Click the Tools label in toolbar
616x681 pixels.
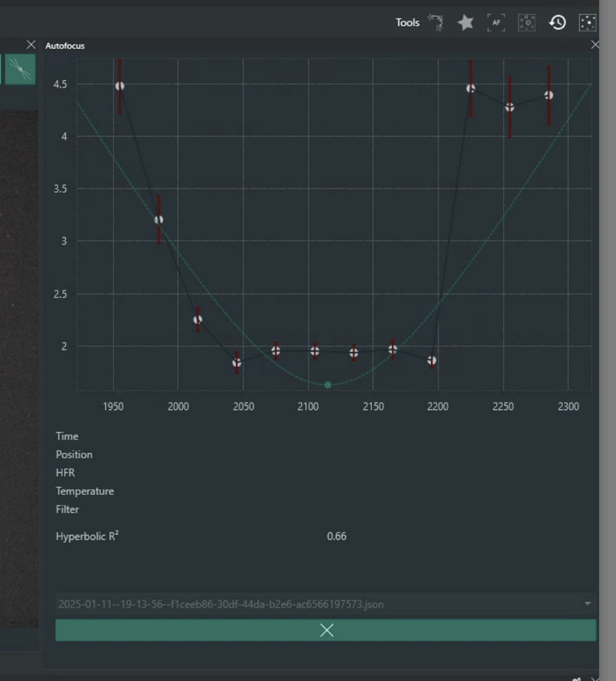[x=407, y=22]
